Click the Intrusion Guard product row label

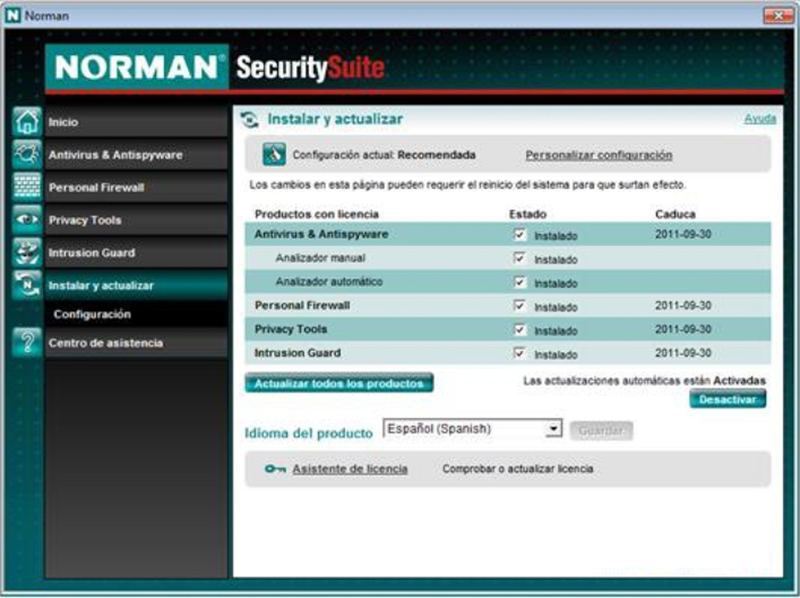click(297, 353)
